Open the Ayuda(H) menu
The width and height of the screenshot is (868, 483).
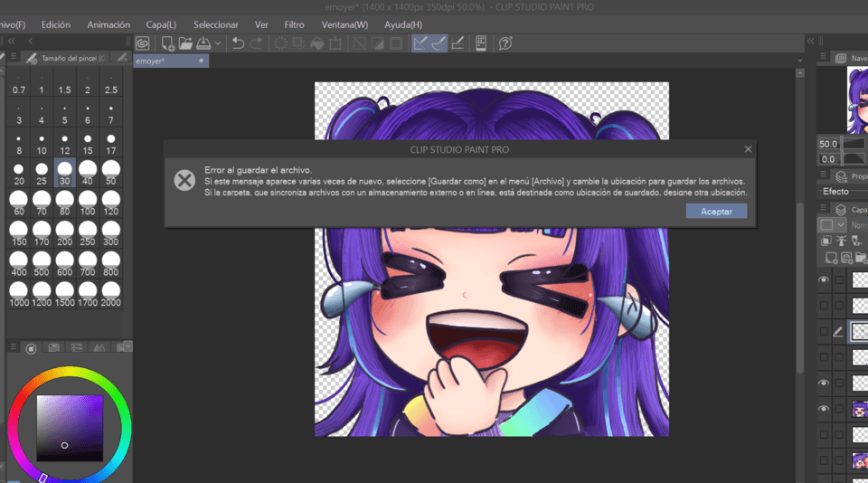click(403, 25)
